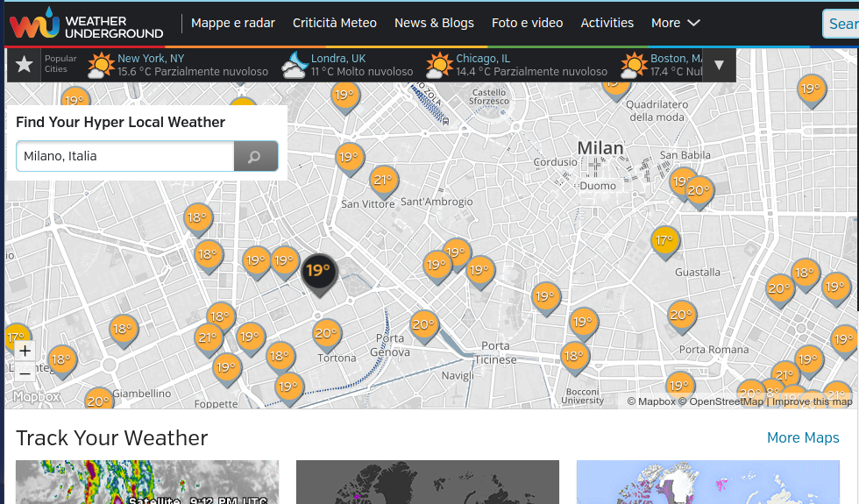Expand the popular cities dropdown arrow
This screenshot has width=859, height=504.
[719, 65]
